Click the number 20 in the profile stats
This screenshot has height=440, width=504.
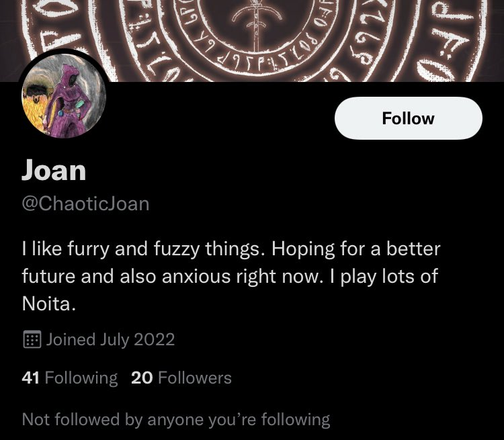pyautogui.click(x=142, y=378)
